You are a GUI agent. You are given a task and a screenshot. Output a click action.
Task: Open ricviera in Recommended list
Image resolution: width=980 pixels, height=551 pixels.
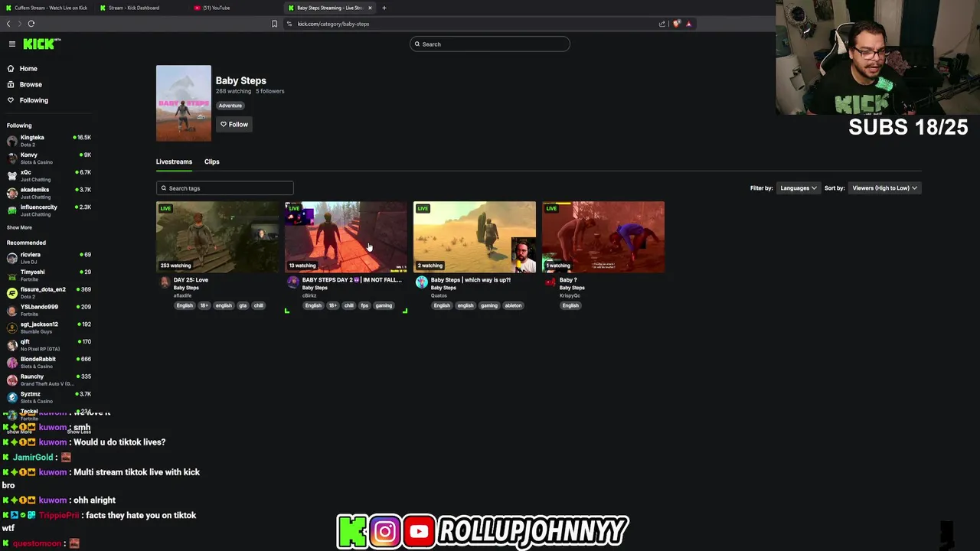pos(48,258)
